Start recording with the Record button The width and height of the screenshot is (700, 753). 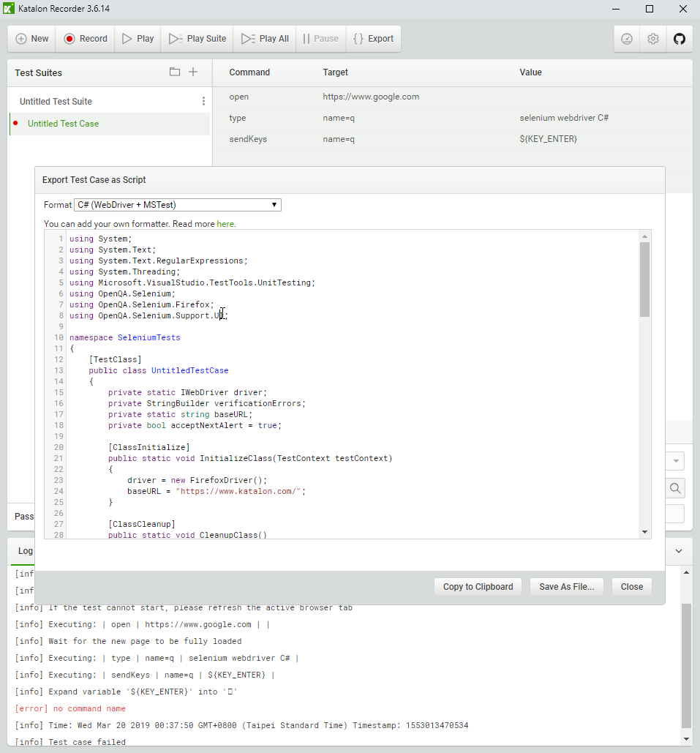(86, 39)
